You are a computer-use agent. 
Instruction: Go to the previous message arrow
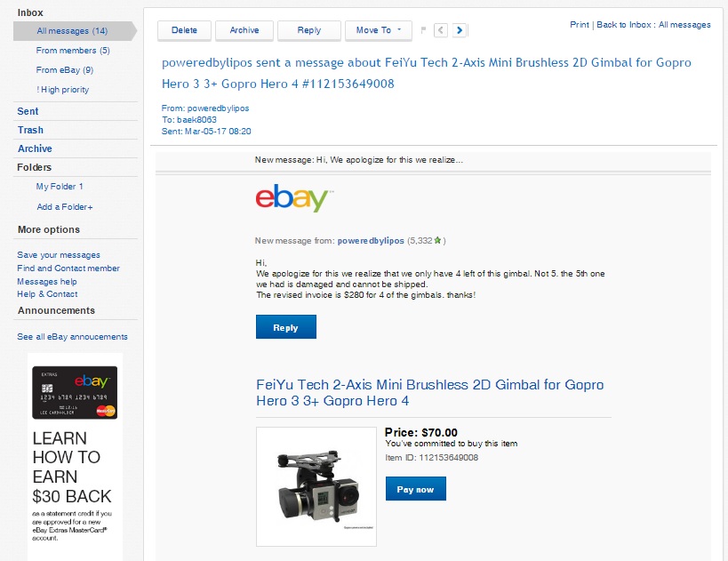442,30
